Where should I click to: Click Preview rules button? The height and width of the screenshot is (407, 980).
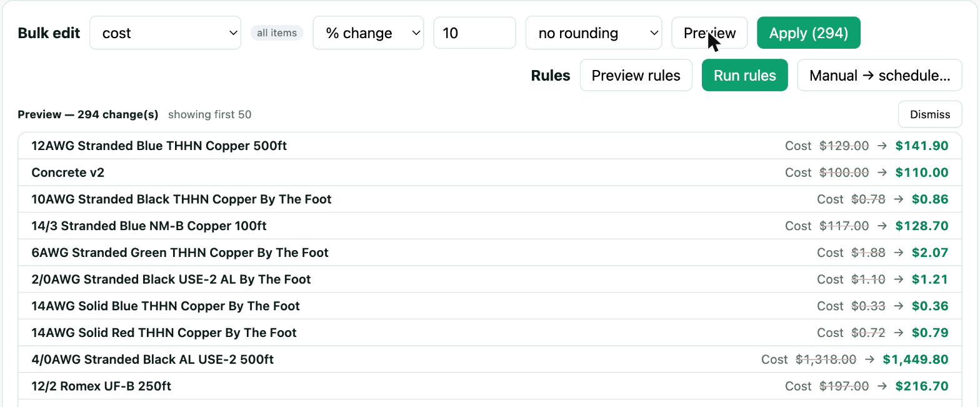point(636,75)
